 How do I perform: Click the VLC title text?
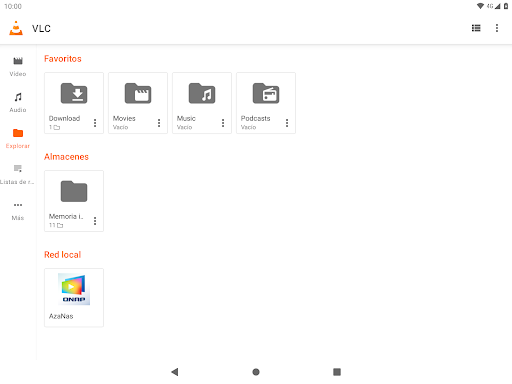[41, 29]
